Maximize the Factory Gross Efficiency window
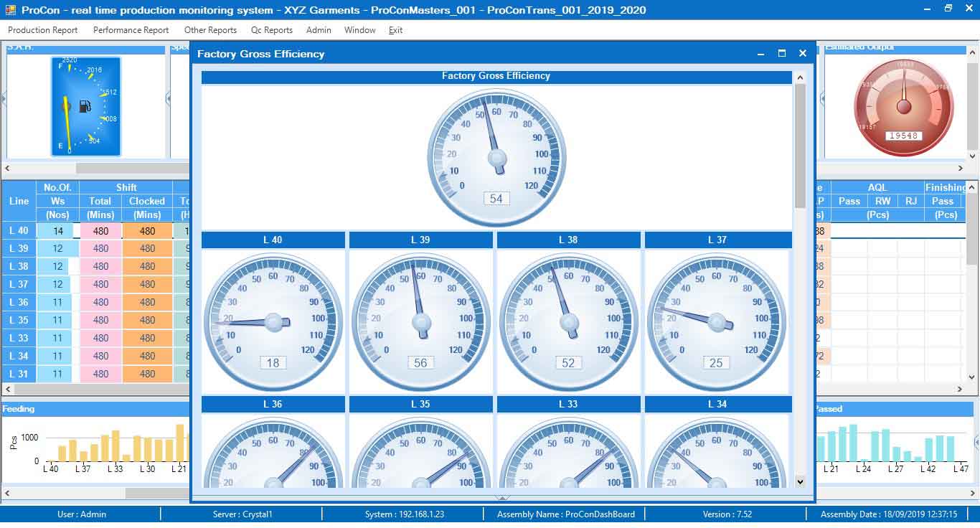This screenshot has height=528, width=980. [x=782, y=54]
